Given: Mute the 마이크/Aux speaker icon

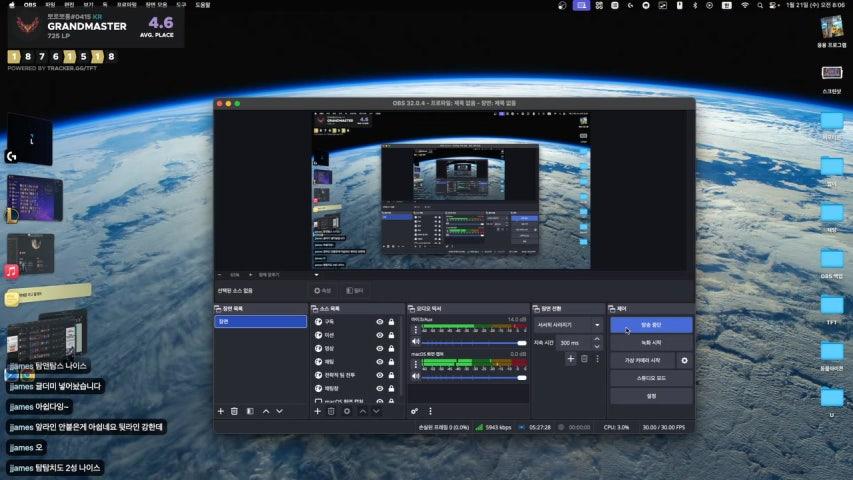Looking at the screenshot, I should (x=416, y=342).
